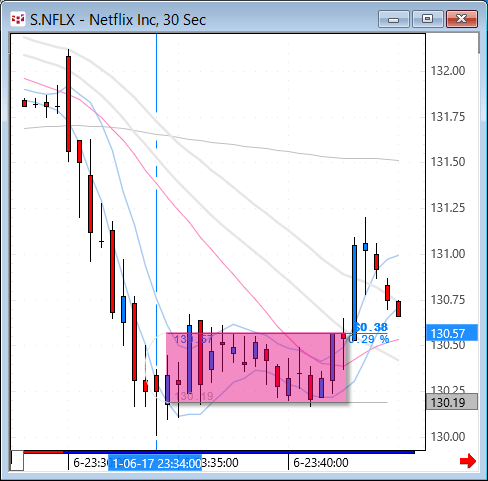Click the chart window icon in title bar
This screenshot has width=488, height=481.
tap(18, 20)
